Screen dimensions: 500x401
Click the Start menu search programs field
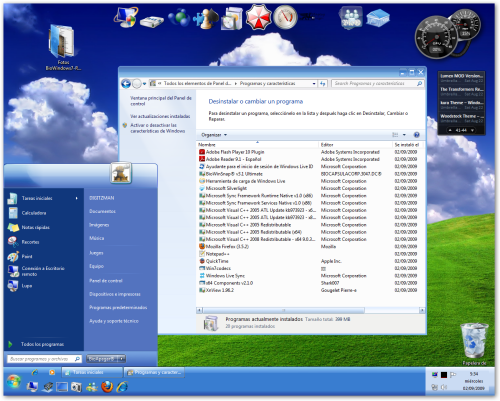click(x=44, y=359)
